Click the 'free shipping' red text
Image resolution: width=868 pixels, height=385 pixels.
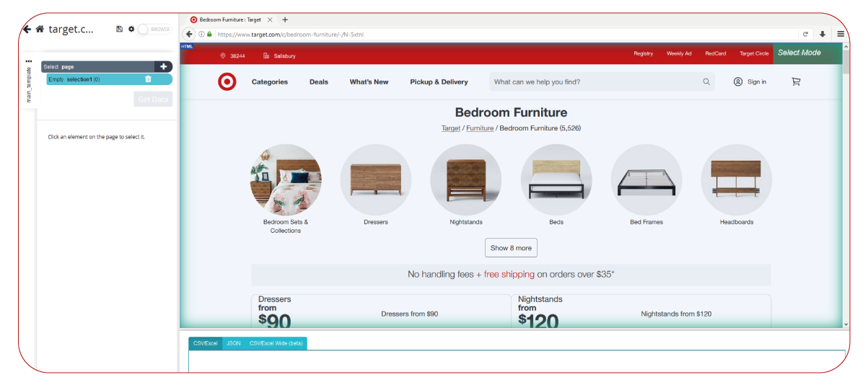(x=509, y=275)
